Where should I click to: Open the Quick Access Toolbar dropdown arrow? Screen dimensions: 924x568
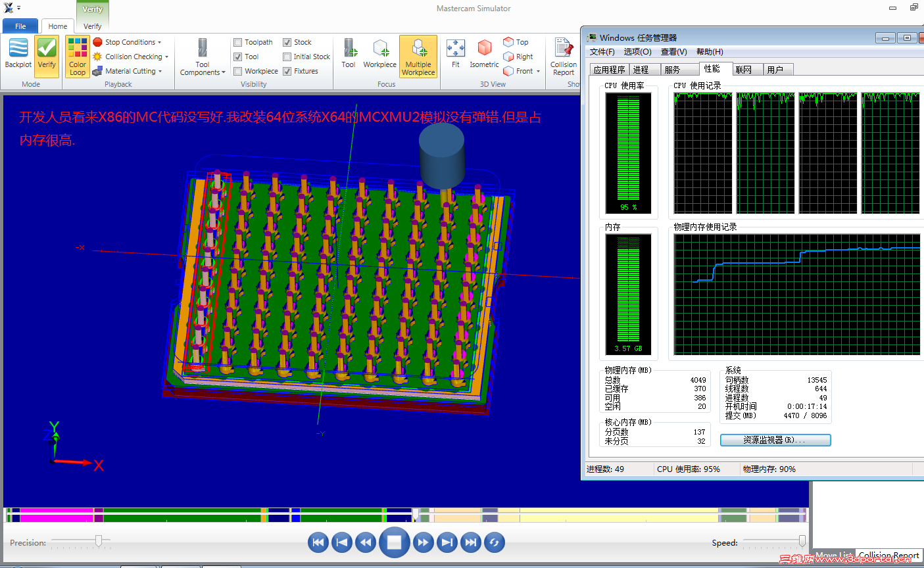pos(19,8)
